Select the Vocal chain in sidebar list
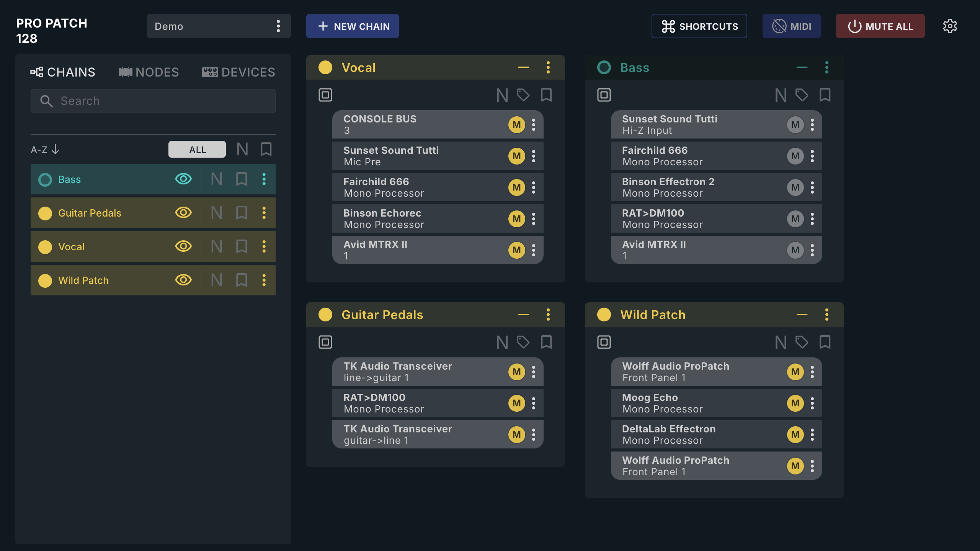This screenshot has height=551, width=980. point(153,246)
